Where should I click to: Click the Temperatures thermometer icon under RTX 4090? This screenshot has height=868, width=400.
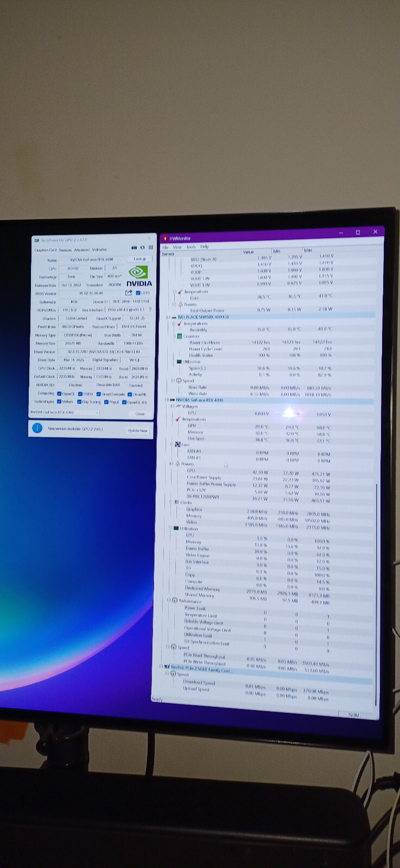(177, 419)
